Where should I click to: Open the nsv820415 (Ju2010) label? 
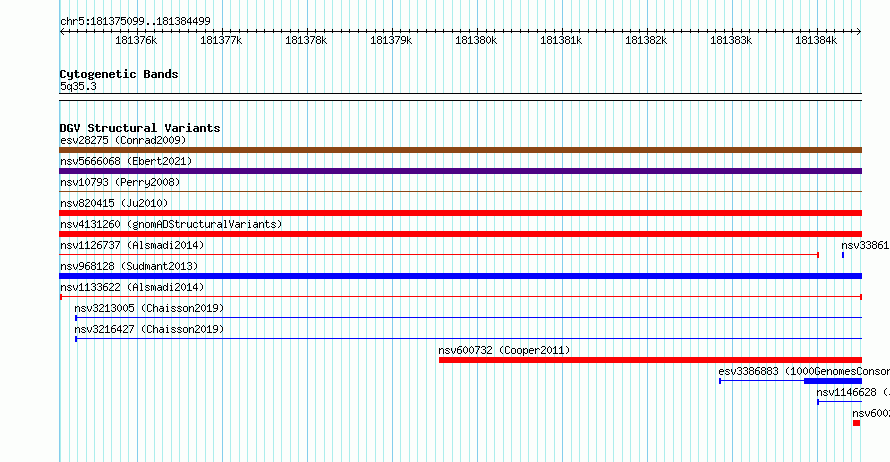point(114,203)
